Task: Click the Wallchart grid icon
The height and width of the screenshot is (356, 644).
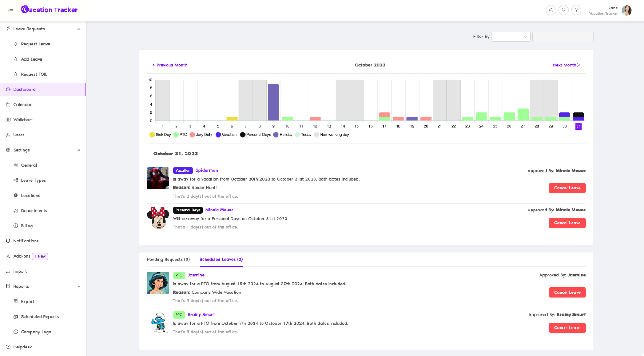Action: 8,120
